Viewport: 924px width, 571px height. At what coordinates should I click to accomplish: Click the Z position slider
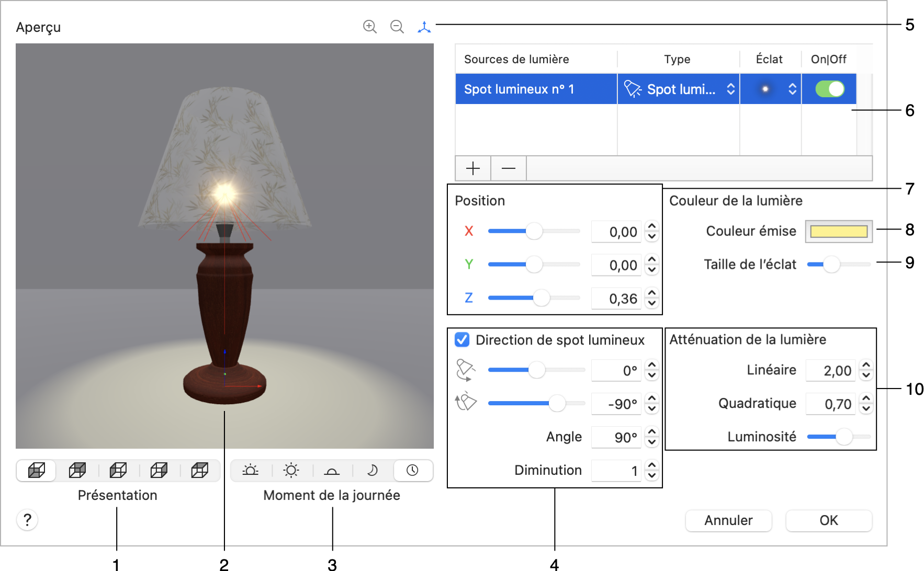[534, 298]
